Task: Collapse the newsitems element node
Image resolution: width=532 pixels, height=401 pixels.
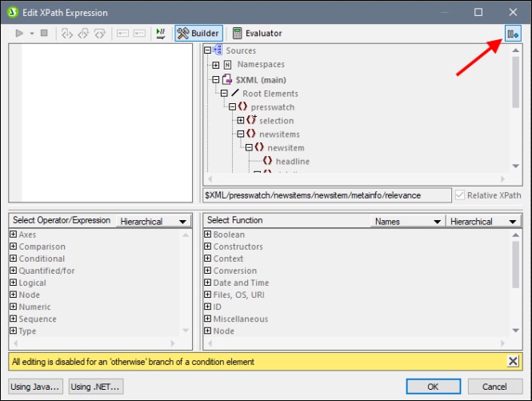Action: [x=241, y=134]
